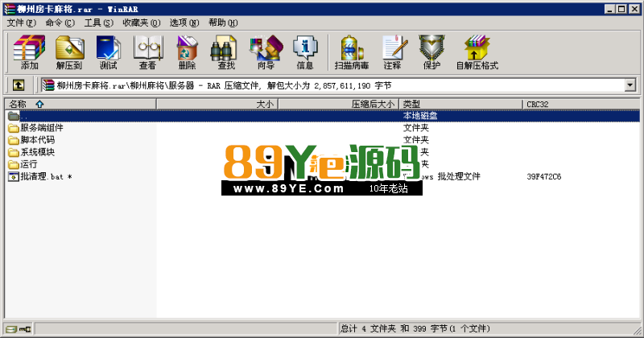The height and width of the screenshot is (338, 644).
Task: Click the SFX (自解压格式) icon
Action: (x=477, y=52)
